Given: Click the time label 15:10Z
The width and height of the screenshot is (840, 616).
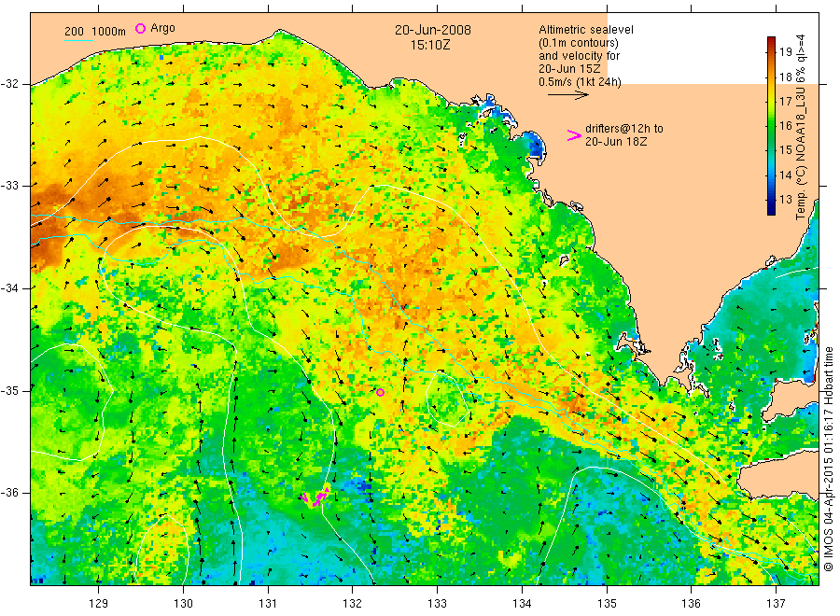Looking at the screenshot, I should [430, 46].
